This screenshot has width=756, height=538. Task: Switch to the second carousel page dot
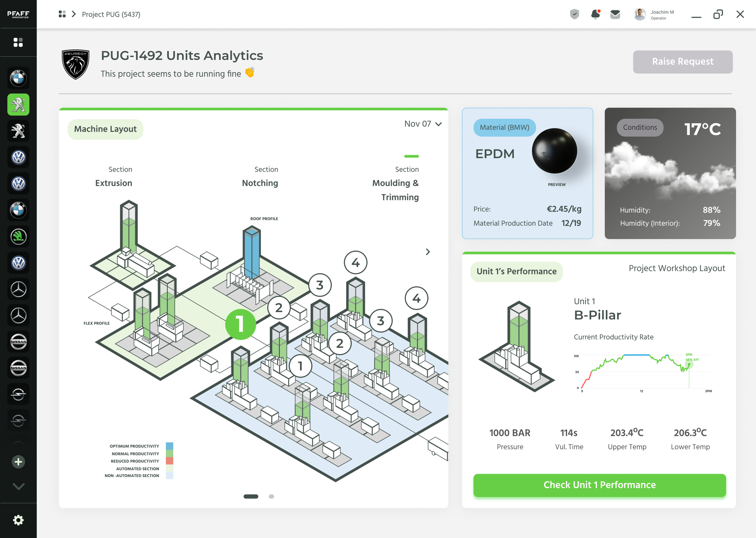(271, 496)
